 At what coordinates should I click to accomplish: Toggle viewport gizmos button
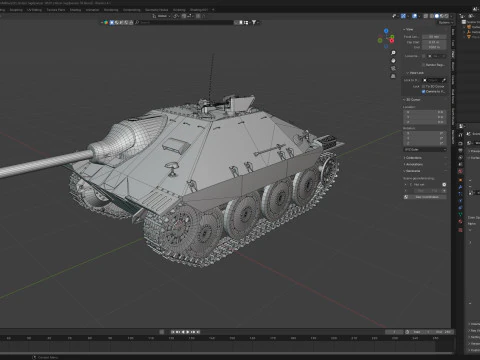pyautogui.click(x=403, y=16)
